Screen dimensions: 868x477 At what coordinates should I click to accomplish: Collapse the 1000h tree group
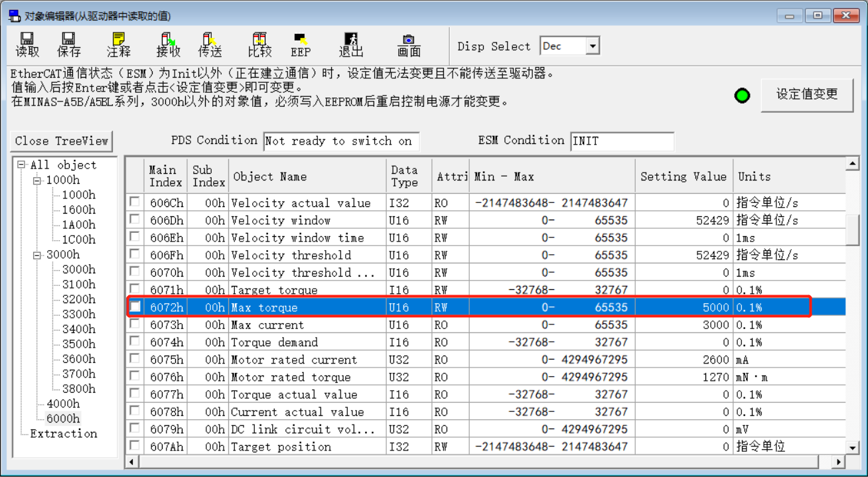[38, 180]
